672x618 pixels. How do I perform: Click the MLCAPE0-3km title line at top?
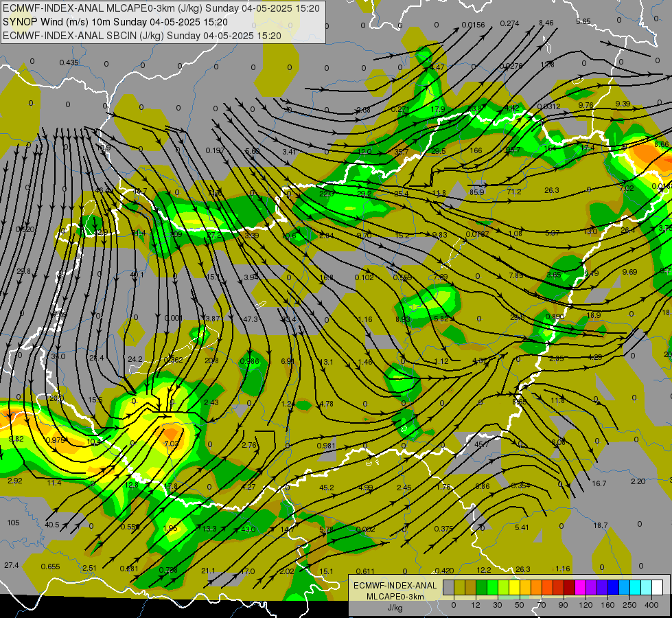pyautogui.click(x=161, y=8)
